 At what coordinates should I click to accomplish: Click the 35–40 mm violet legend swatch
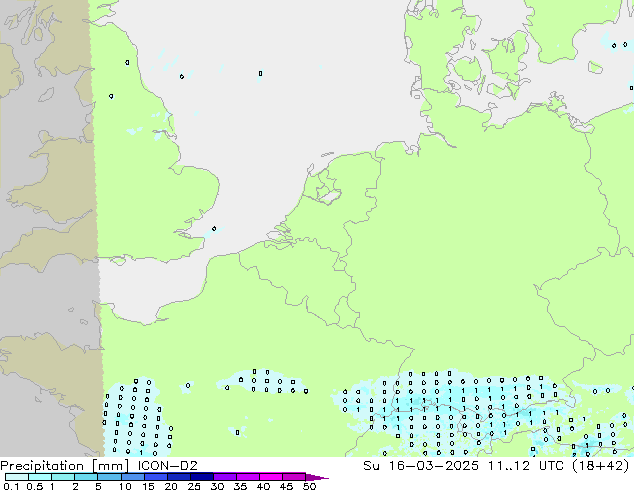tap(247, 477)
